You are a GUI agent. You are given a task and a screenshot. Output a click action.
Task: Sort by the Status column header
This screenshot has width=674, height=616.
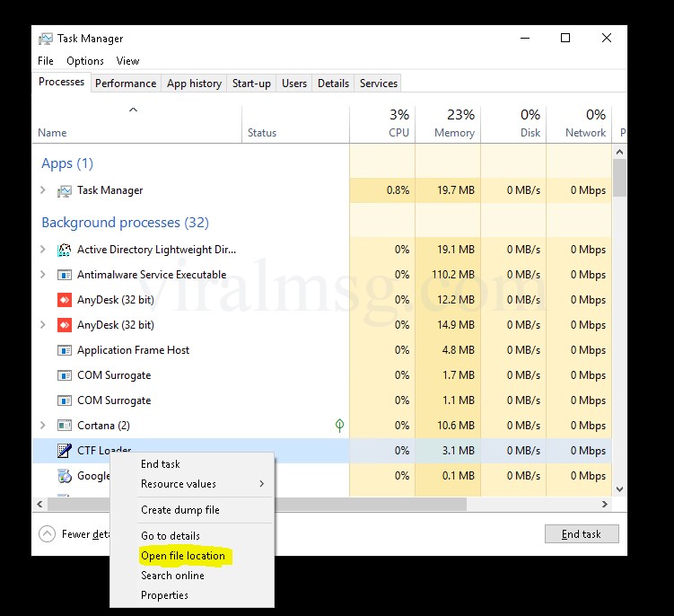tap(296, 124)
